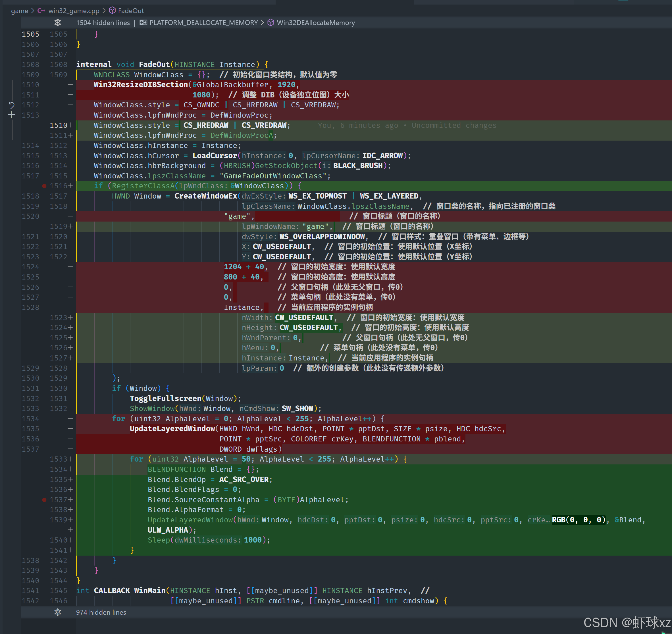Open the game folder breadcrumb
This screenshot has height=634, width=672.
pos(19,11)
